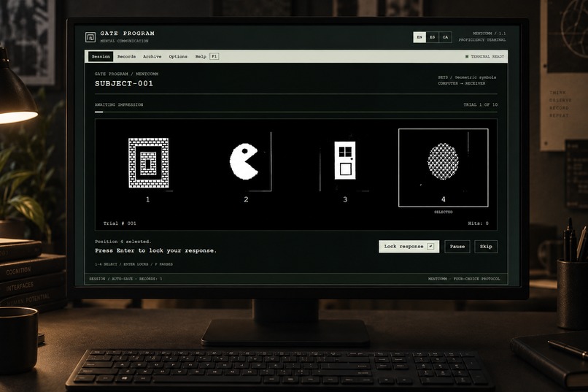Click the 'AWAITING IMPRESSION' status text
This screenshot has width=588, height=392.
pyautogui.click(x=119, y=104)
